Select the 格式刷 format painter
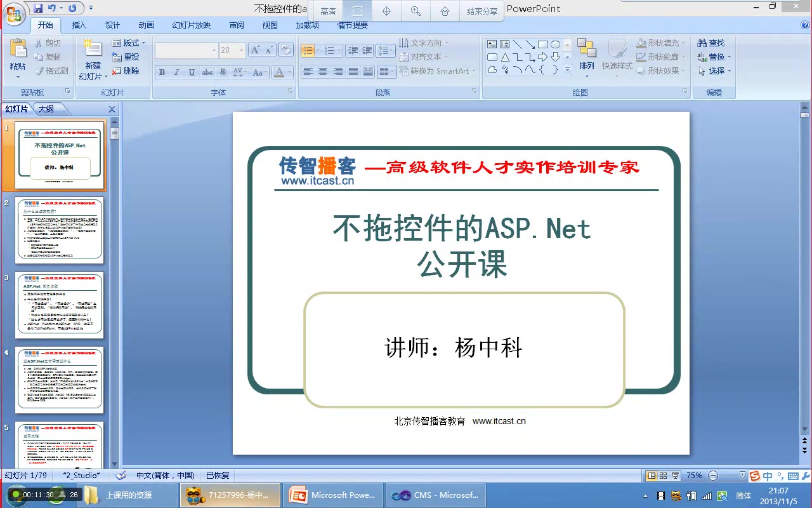The width and height of the screenshot is (812, 508). coord(51,71)
